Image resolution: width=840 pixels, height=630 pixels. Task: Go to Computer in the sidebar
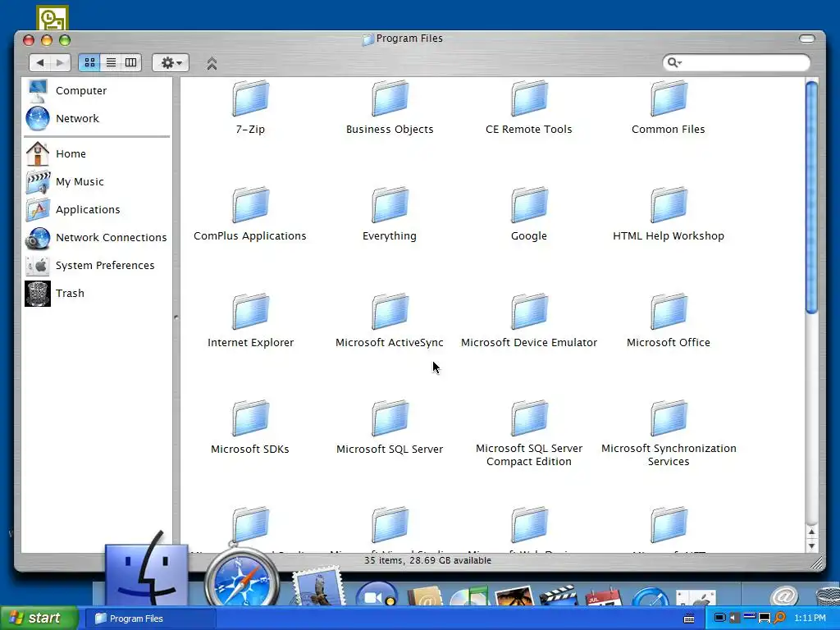click(x=66, y=90)
